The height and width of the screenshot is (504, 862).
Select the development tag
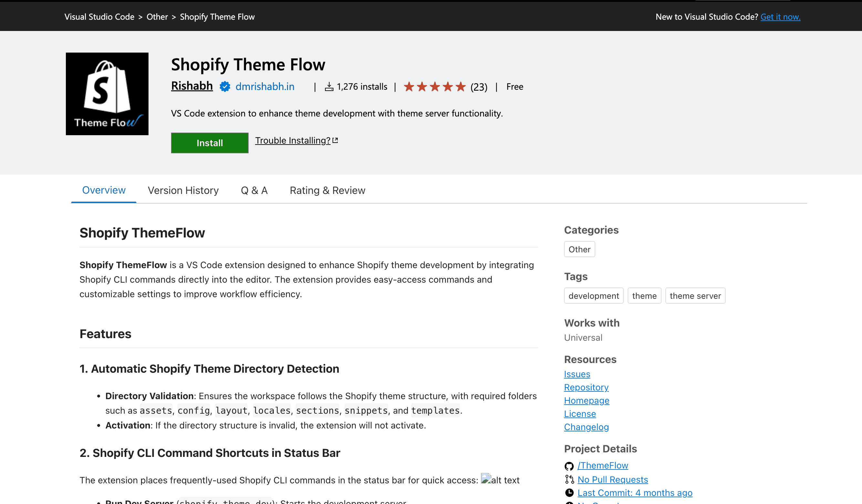pyautogui.click(x=594, y=296)
